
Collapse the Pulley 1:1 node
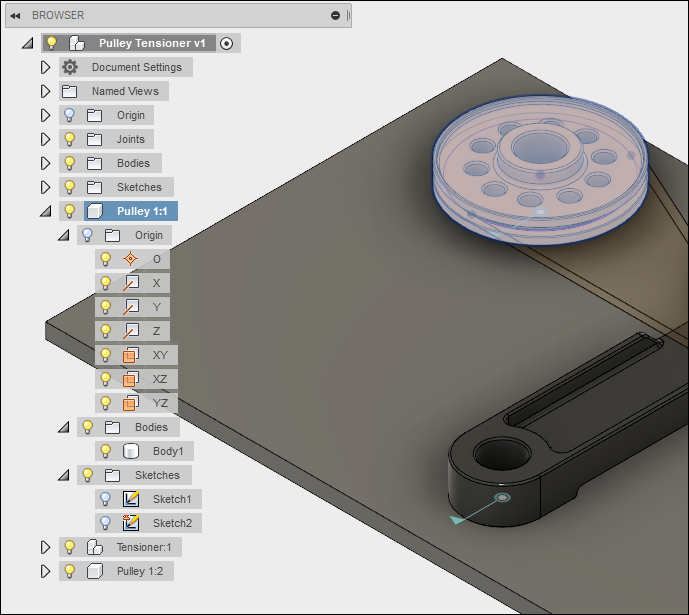coord(46,211)
